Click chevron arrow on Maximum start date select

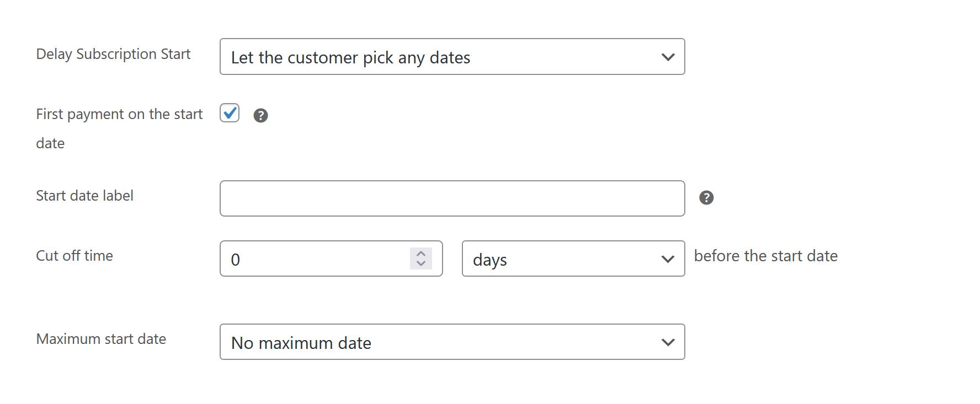tap(668, 342)
